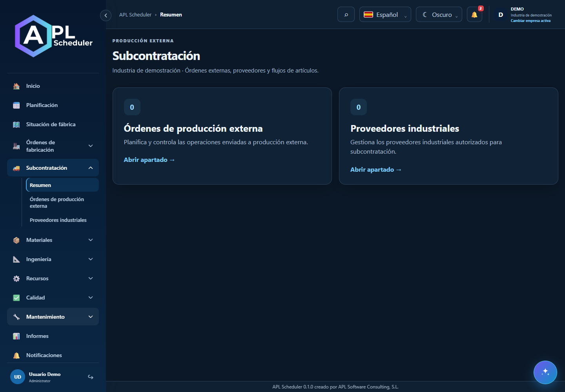Click the Situación de fábrica map icon
Image resolution: width=565 pixels, height=392 pixels.
tap(16, 125)
